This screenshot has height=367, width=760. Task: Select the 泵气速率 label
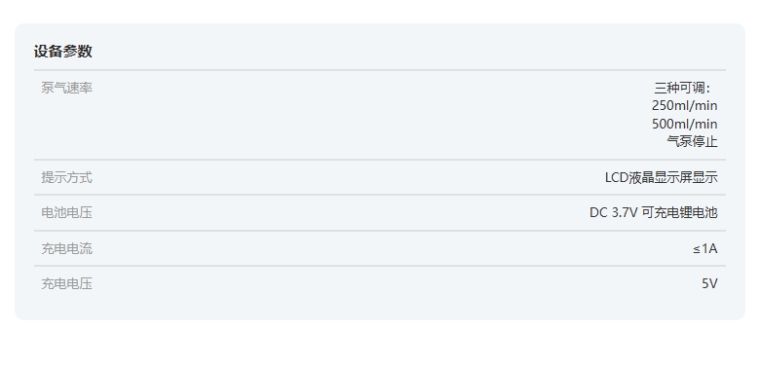(x=66, y=88)
